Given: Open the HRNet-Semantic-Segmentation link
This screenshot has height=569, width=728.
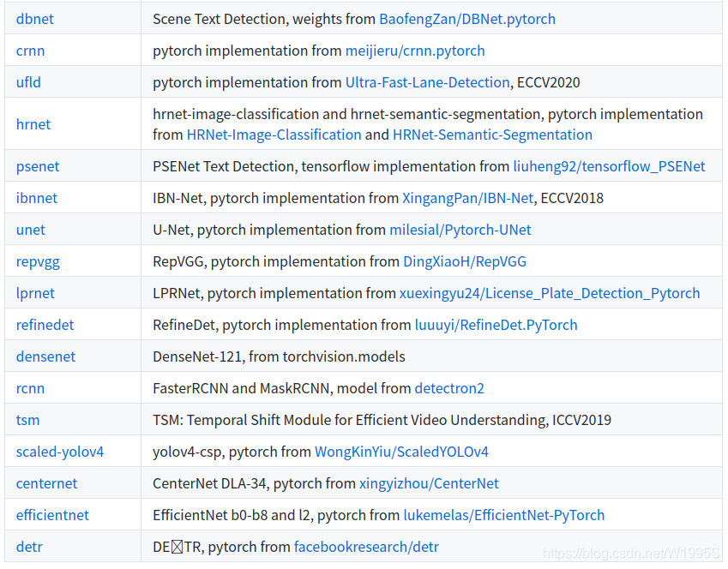Looking at the screenshot, I should coord(492,135).
